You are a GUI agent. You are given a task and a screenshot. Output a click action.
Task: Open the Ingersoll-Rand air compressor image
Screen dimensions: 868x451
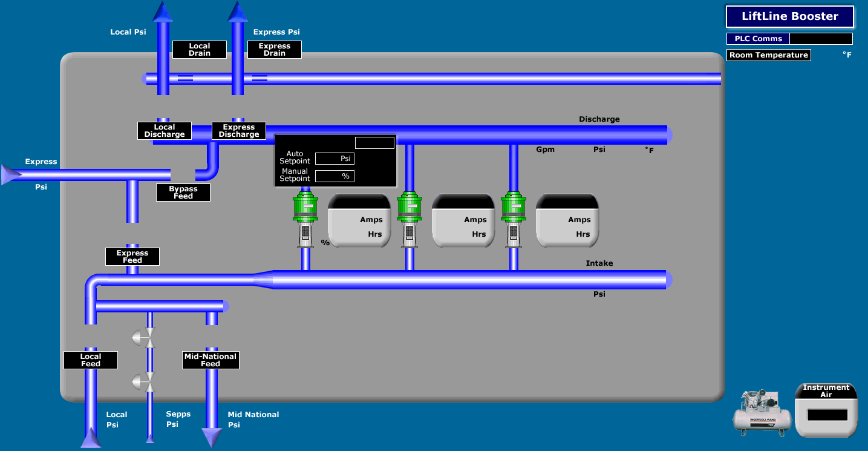(x=762, y=413)
